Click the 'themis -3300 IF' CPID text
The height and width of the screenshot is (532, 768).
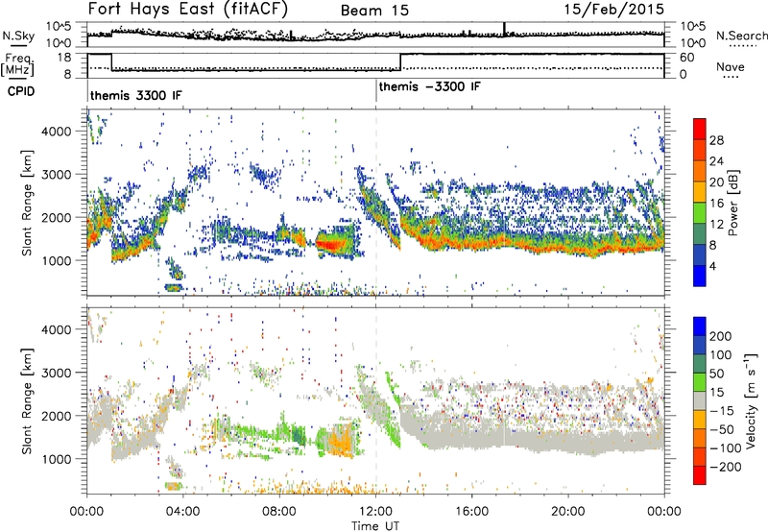(x=429, y=86)
